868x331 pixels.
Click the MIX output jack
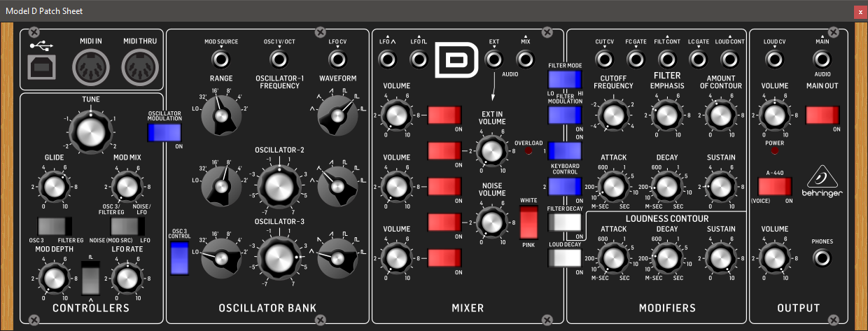point(526,60)
